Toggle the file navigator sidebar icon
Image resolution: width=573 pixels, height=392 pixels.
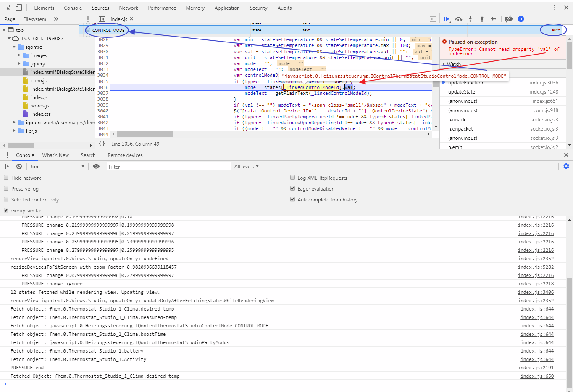coord(102,19)
